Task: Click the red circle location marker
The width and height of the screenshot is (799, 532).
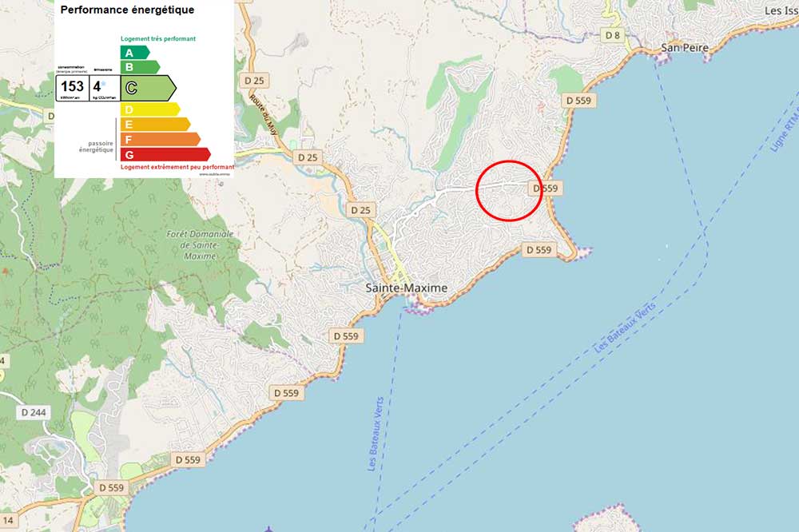Action: tap(509, 190)
